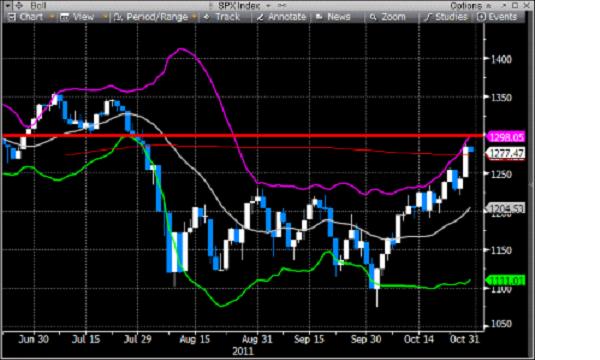600x360 pixels.
Task: Click the Events icon
Action: click(x=481, y=17)
